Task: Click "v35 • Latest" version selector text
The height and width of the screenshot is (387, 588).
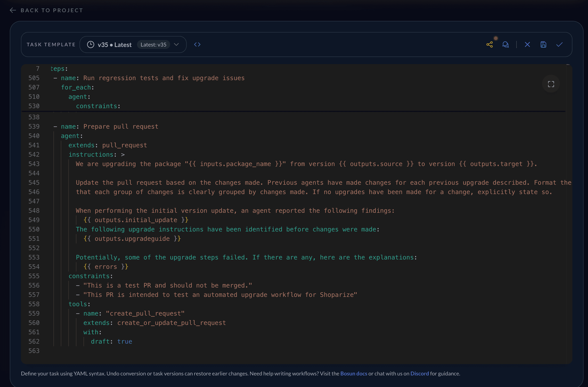Action: pyautogui.click(x=114, y=45)
